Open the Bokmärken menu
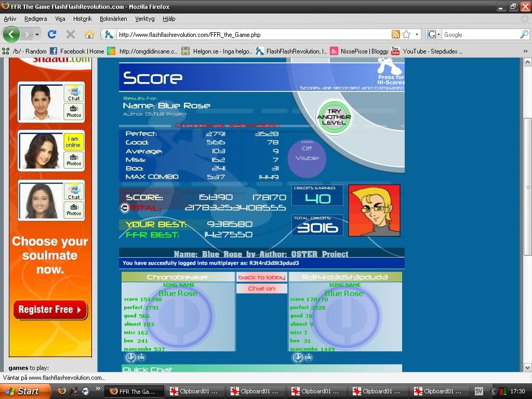 click(113, 19)
